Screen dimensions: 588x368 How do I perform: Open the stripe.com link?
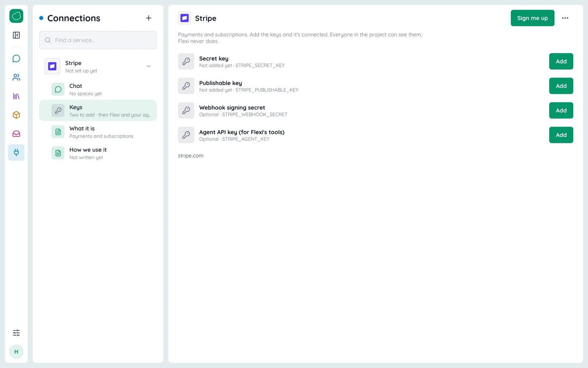tap(191, 156)
